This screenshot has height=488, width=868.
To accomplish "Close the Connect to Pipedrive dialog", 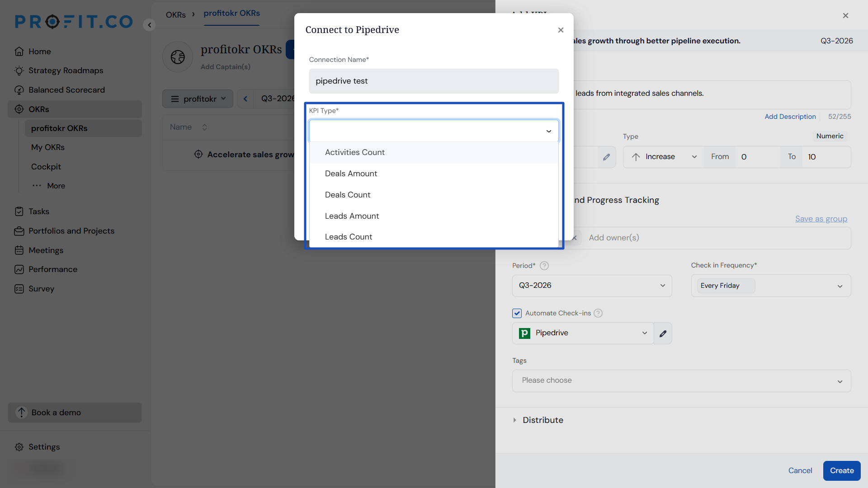I will pos(561,30).
